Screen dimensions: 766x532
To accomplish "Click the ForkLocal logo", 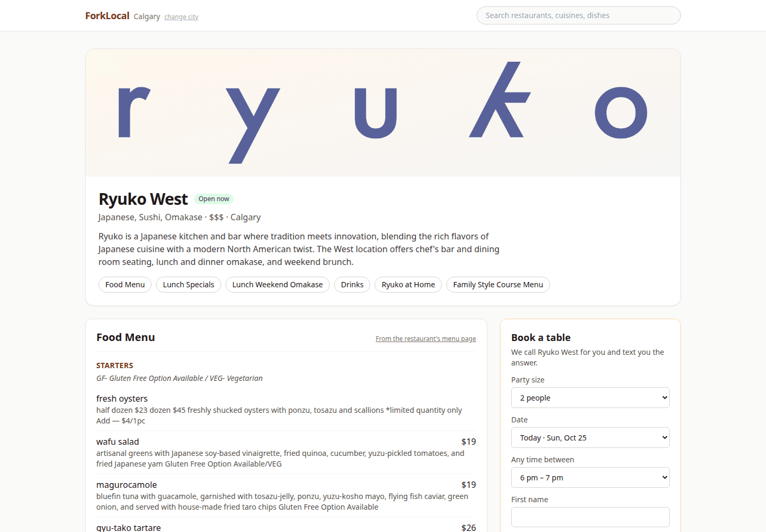I will pos(107,16).
